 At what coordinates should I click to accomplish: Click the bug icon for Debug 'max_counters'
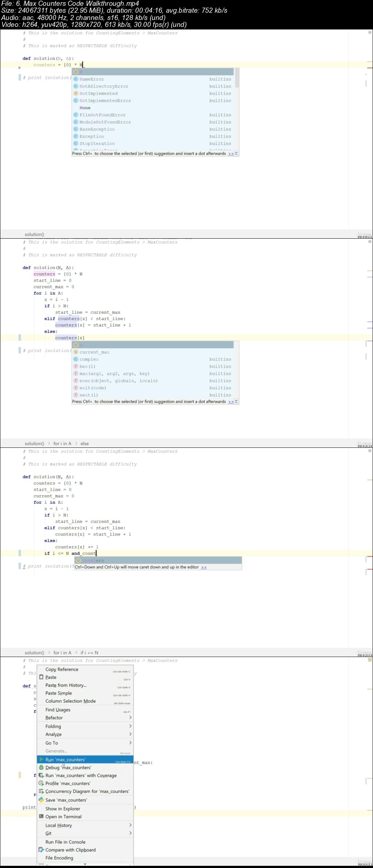pos(42,767)
